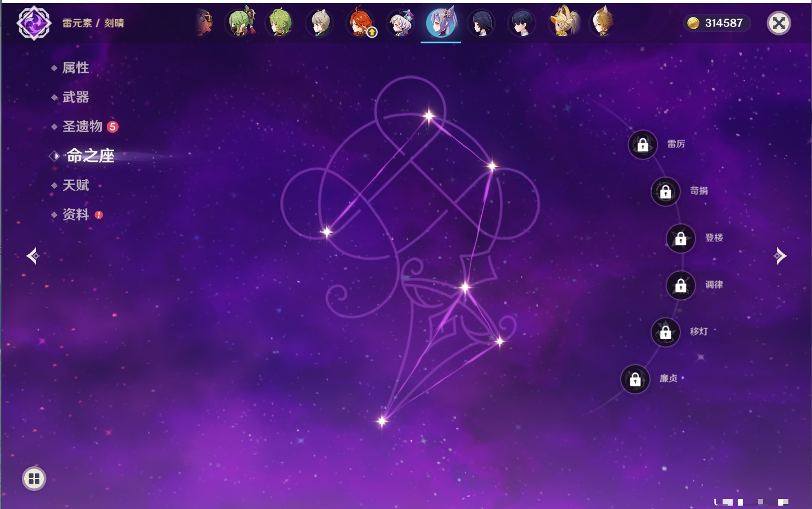Click the 雷元素 / 刻晴 title text
Screen dimensions: 812x509
click(x=93, y=23)
